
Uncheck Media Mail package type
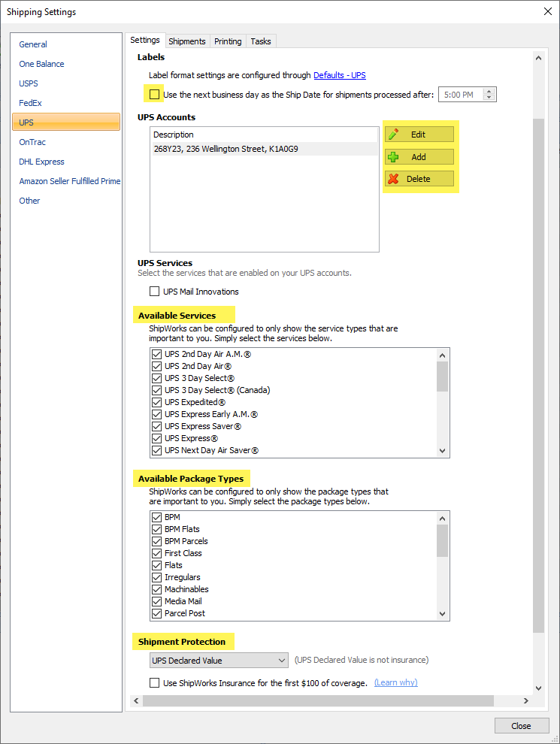click(x=156, y=601)
